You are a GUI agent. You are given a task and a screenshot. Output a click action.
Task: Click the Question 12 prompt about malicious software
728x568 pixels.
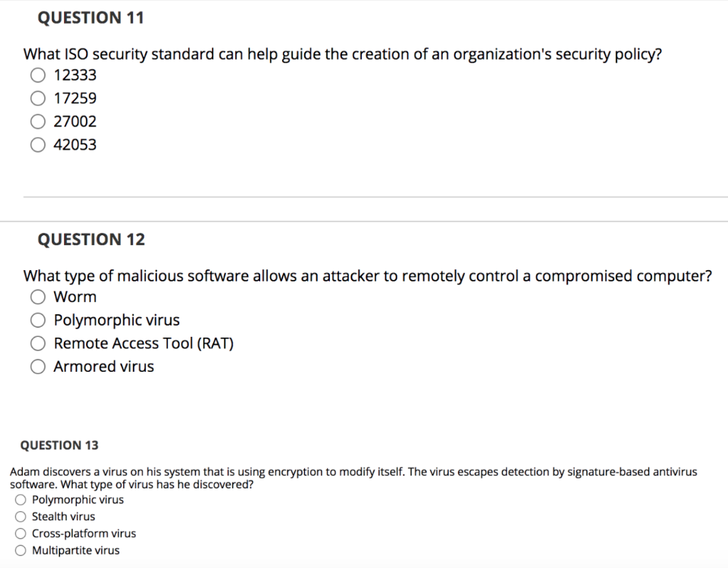click(368, 276)
